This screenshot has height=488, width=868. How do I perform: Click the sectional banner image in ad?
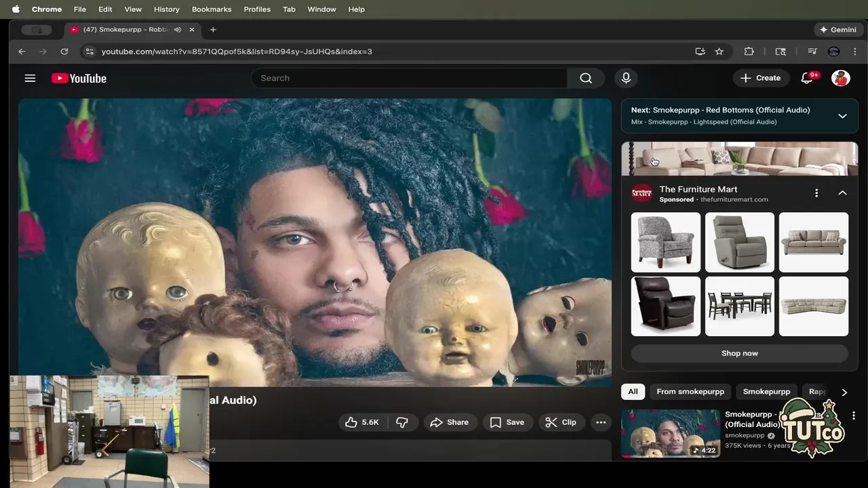740,159
